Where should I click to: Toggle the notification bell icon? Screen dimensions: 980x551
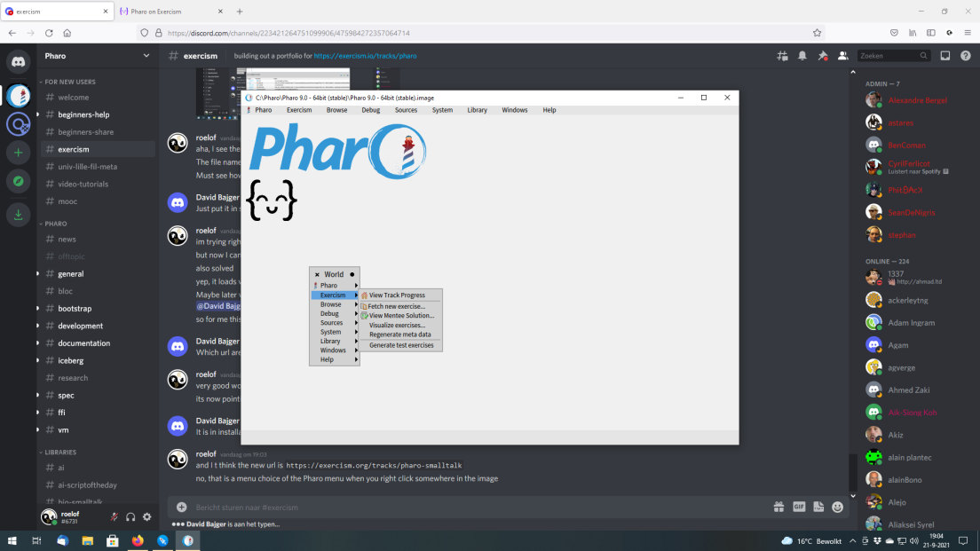pos(802,55)
